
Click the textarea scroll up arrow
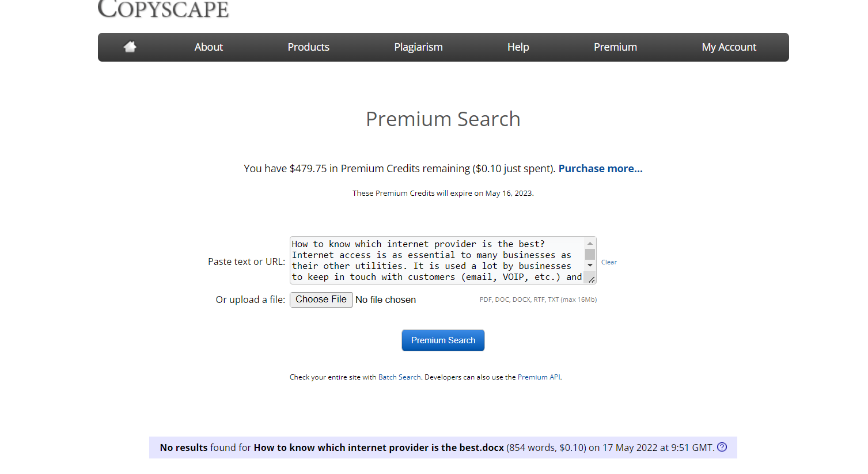[x=590, y=243]
